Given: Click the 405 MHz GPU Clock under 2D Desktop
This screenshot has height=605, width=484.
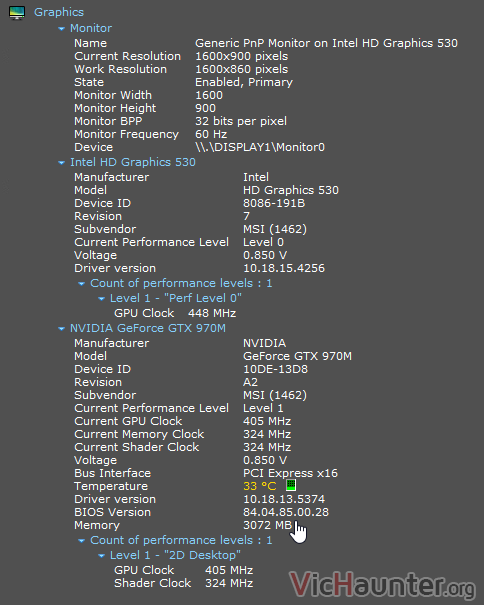Looking at the screenshot, I should pos(229,570).
